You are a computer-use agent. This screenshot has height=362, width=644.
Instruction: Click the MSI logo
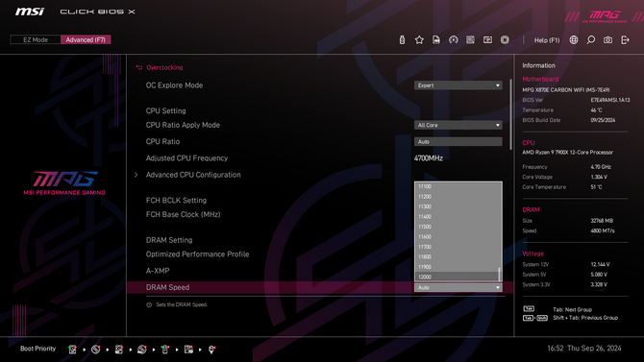tap(30, 12)
